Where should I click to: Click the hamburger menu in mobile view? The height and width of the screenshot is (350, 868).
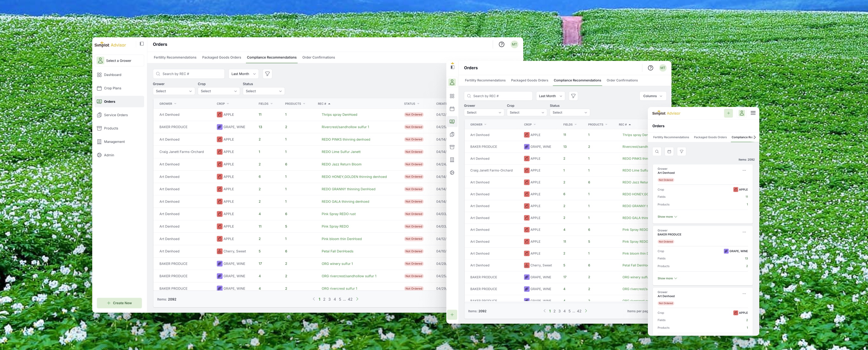753,113
